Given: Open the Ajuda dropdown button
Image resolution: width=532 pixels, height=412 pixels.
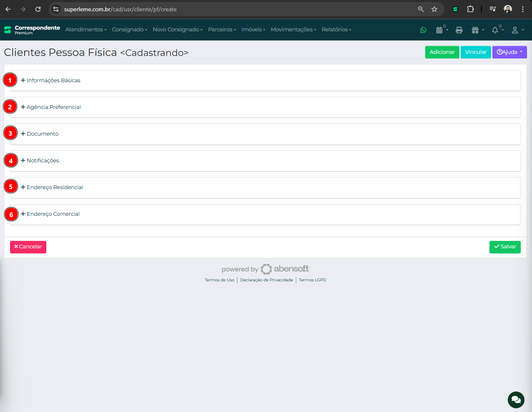Looking at the screenshot, I should coord(509,52).
